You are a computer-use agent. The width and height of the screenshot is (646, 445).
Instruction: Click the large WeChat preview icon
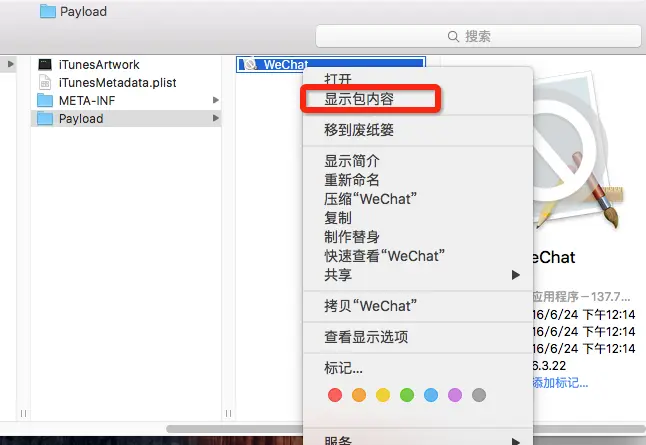point(576,152)
